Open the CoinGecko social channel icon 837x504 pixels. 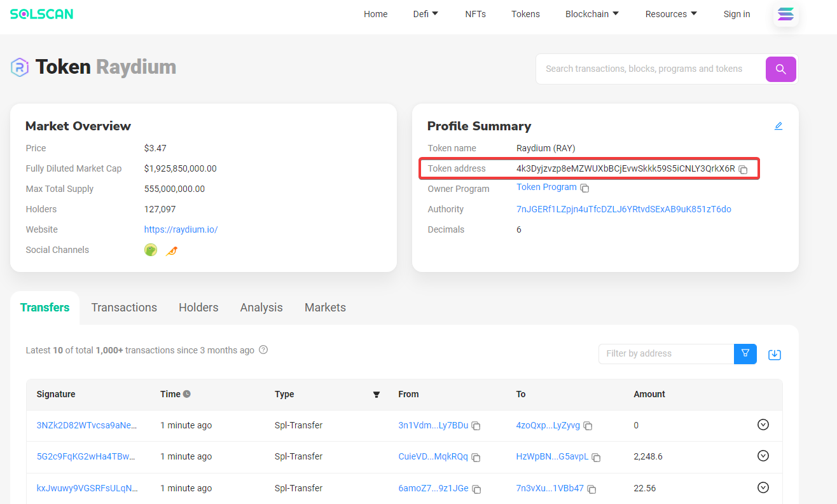click(x=151, y=250)
